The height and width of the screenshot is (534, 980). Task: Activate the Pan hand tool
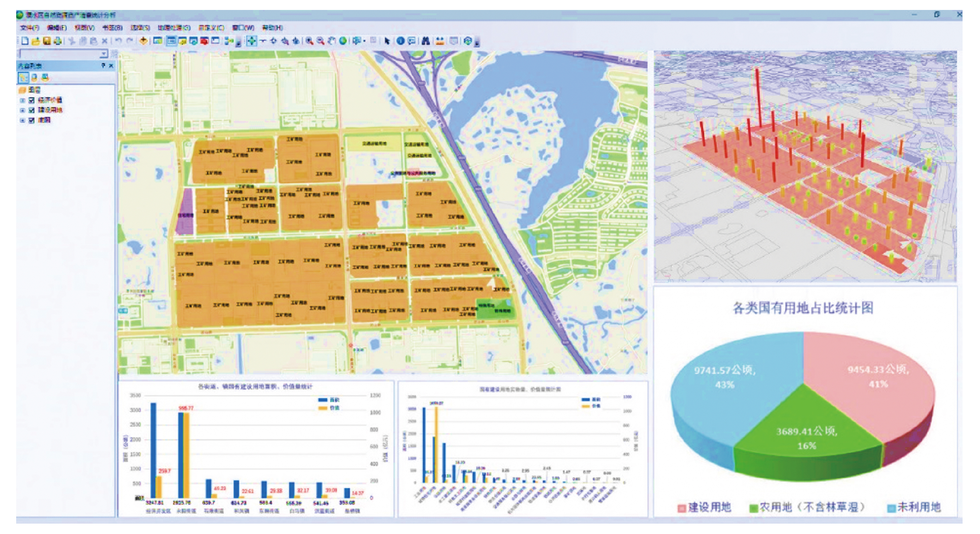(x=332, y=41)
